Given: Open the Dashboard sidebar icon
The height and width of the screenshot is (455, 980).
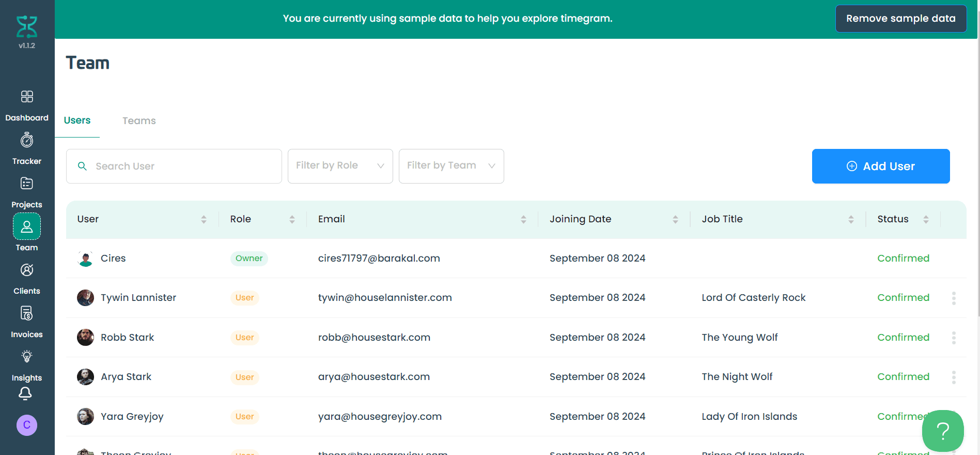Looking at the screenshot, I should (x=27, y=97).
